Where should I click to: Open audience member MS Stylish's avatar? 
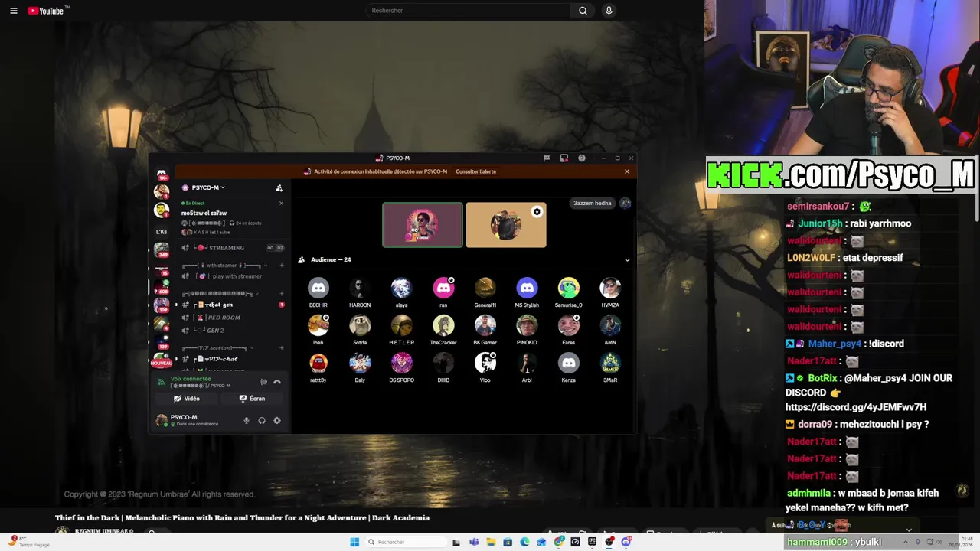[527, 288]
